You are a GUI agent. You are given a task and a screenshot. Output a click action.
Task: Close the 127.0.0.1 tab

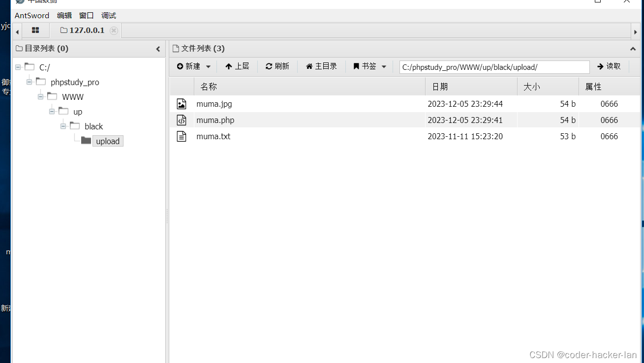(x=114, y=30)
